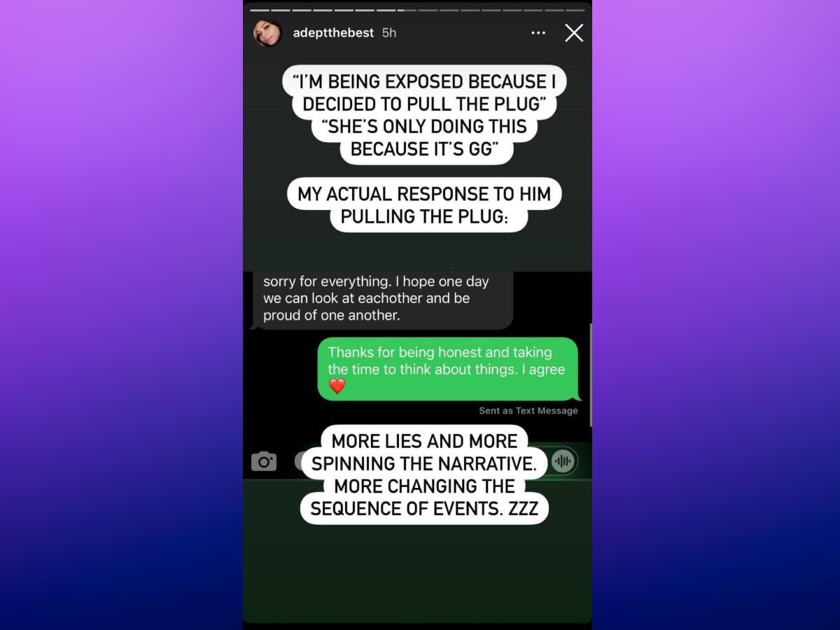Tap the audio waveform record icon
The image size is (840, 630).
563,461
